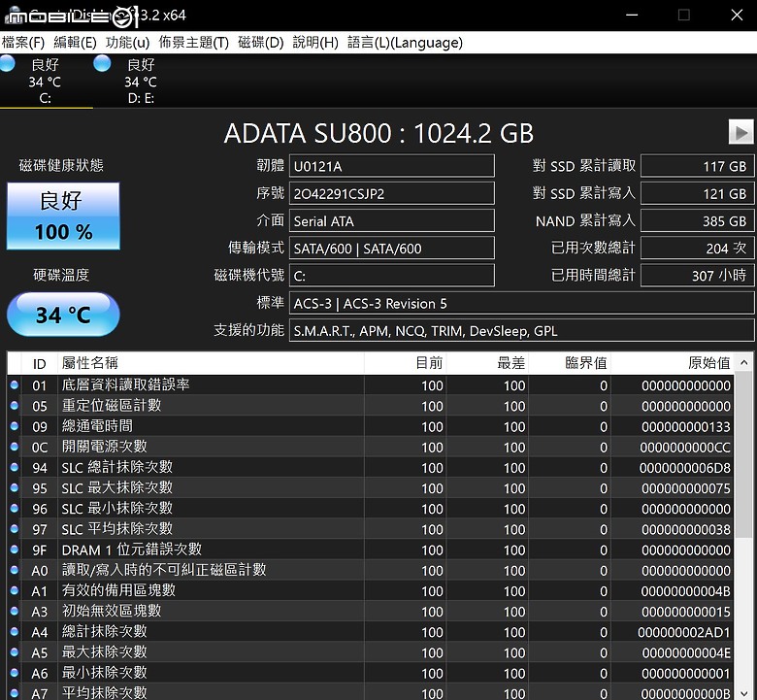Image resolution: width=757 pixels, height=700 pixels.
Task: Select row 01 底層資料讀取錯誤率
Action: tap(371, 385)
